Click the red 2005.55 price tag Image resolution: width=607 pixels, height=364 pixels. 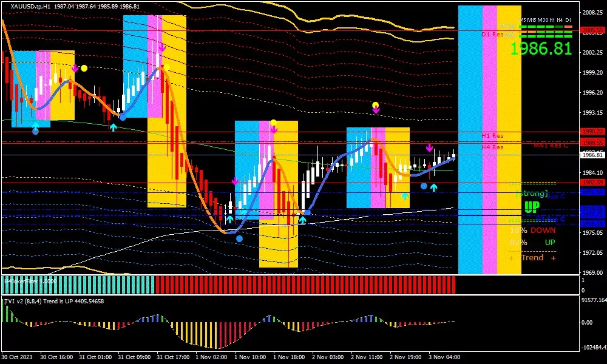point(591,30)
